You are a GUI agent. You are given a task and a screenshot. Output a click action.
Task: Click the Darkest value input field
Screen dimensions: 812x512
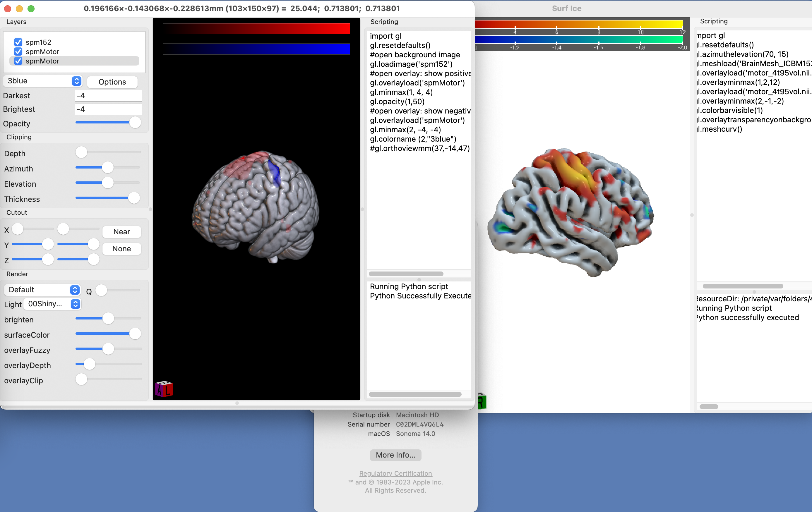[x=108, y=96]
